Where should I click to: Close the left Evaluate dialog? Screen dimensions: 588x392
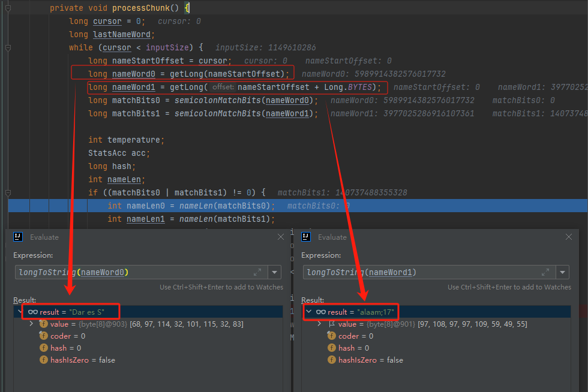281,237
